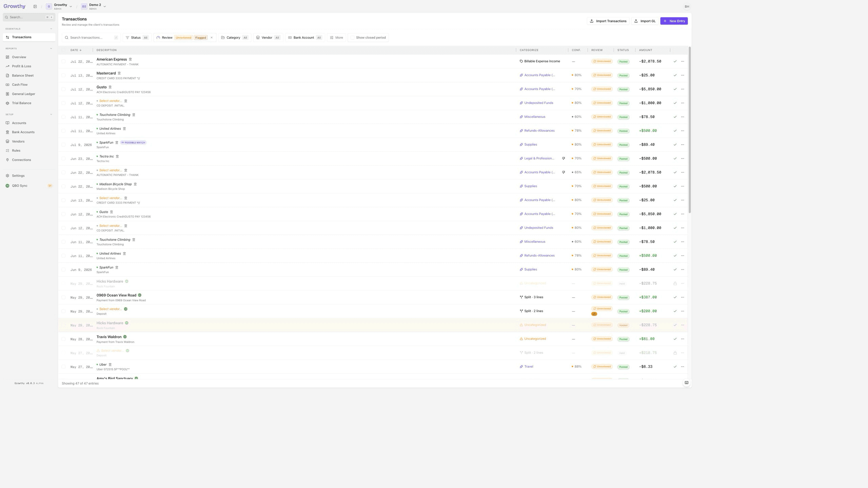Screen dimensions: 868x488
Task: Open the Overview report
Action: 29,57
